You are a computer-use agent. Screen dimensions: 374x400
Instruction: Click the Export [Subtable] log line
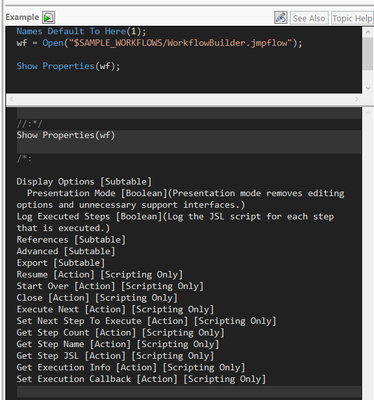pyautogui.click(x=61, y=263)
